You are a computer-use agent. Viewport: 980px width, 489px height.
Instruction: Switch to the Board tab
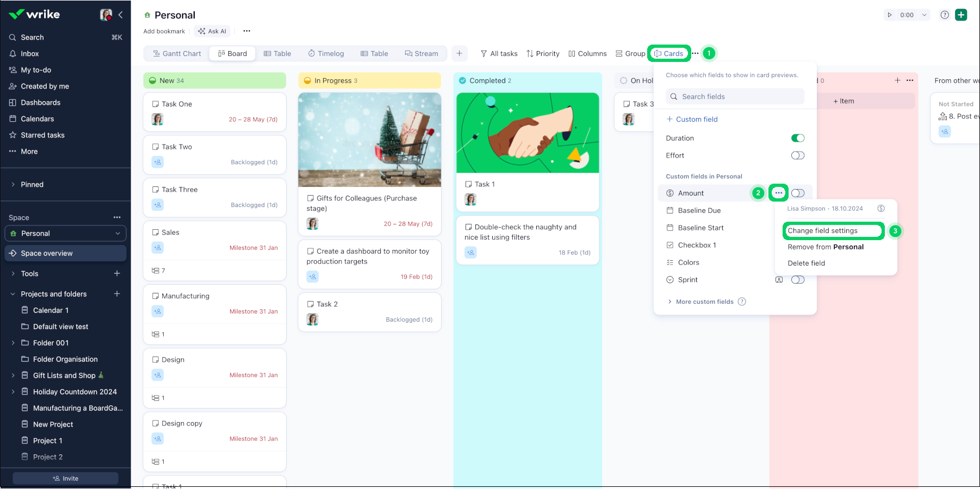(232, 53)
